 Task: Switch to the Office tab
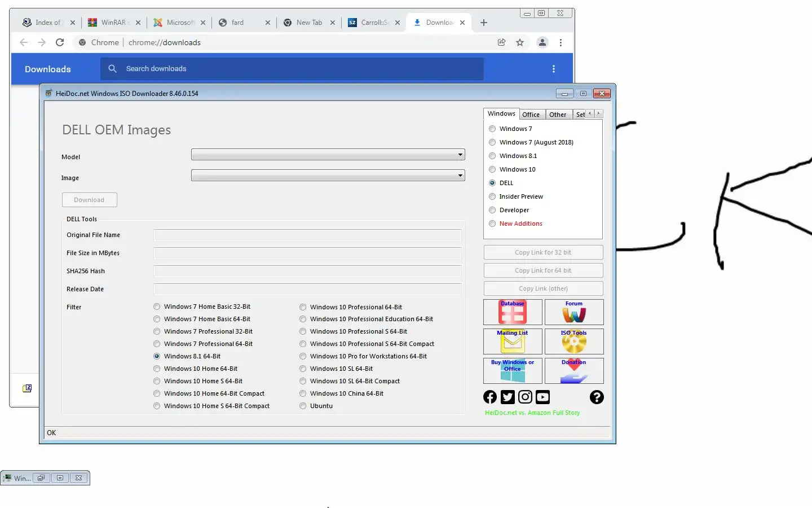(531, 115)
